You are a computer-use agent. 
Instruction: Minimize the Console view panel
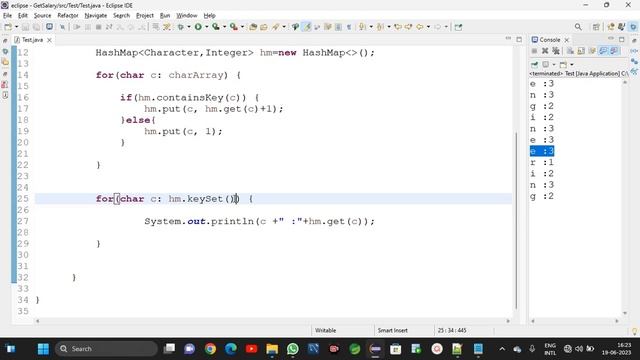tap(611, 39)
